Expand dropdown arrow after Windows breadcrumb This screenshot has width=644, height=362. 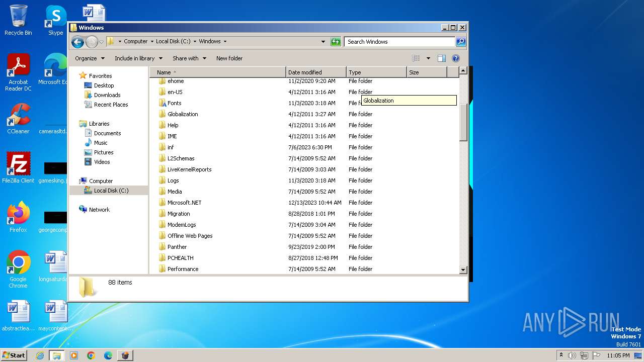[x=225, y=42]
